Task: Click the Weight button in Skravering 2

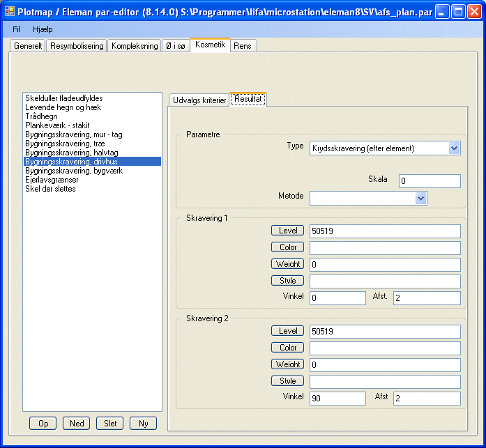Action: (288, 364)
